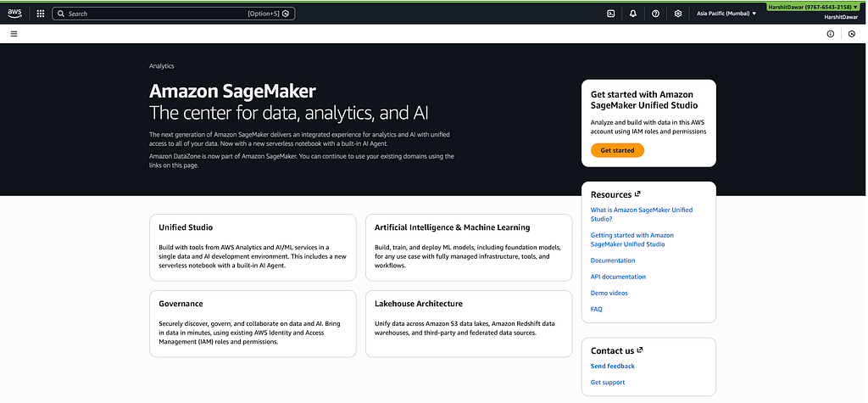Open Getting started with Amazon SageMaker Unified Studio

632,239
